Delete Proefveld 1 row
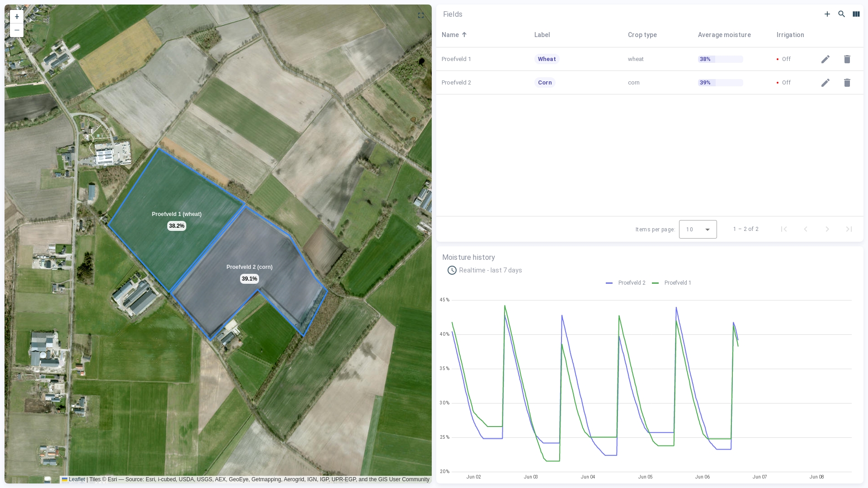 (847, 59)
